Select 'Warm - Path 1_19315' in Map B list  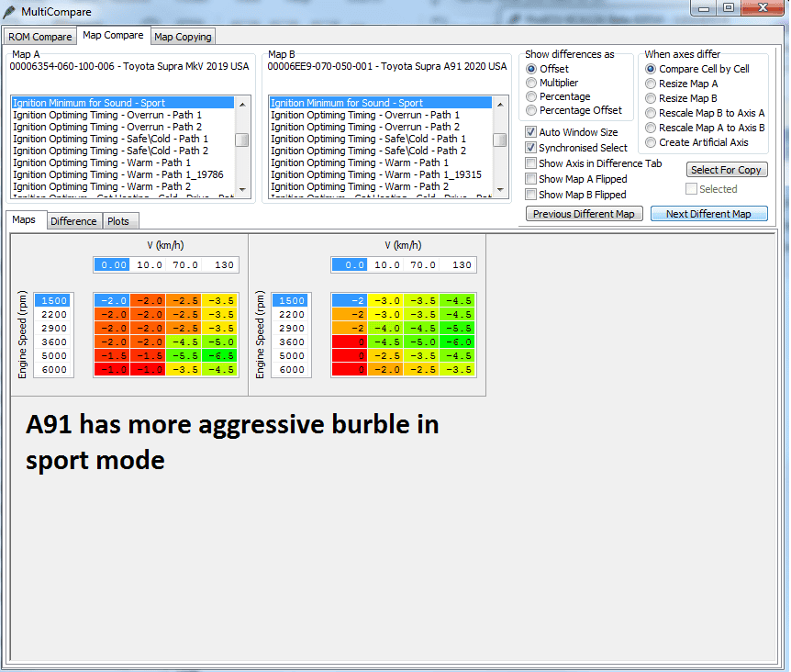pyautogui.click(x=381, y=174)
